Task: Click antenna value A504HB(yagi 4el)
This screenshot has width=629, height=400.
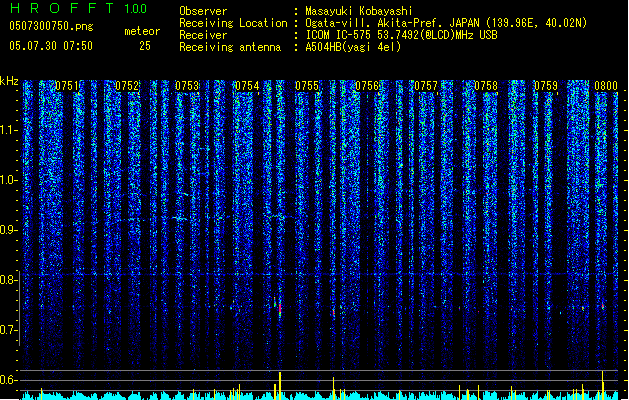Action: point(353,47)
